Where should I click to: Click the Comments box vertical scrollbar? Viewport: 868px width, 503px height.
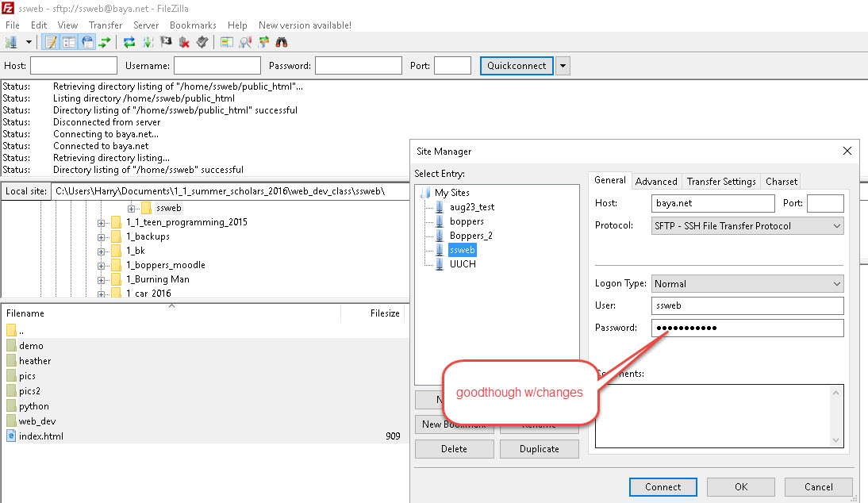point(836,417)
